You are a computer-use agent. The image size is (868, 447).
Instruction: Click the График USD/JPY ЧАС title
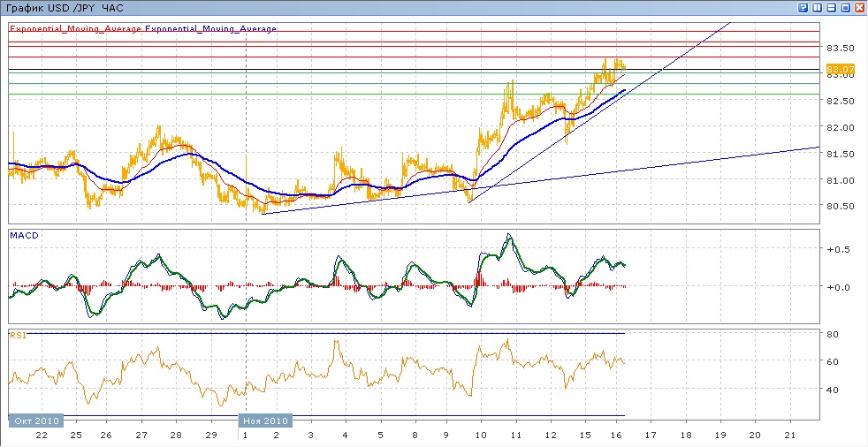point(66,7)
